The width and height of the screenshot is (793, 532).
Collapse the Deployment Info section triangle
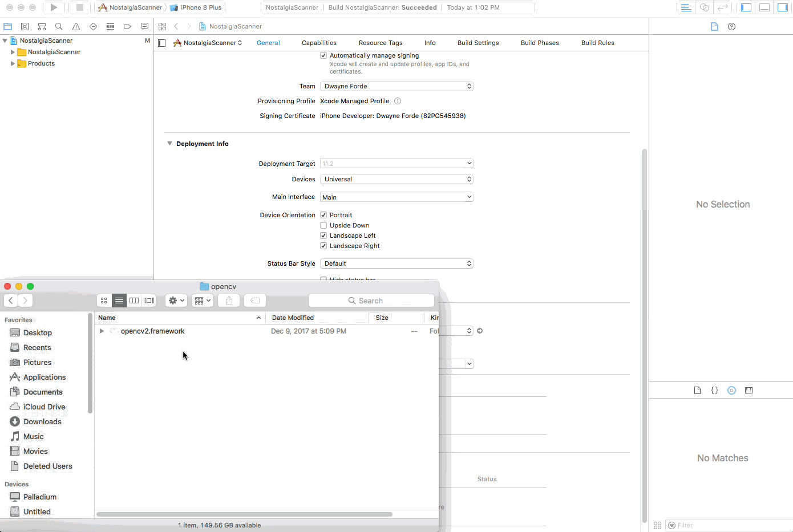[x=169, y=144]
